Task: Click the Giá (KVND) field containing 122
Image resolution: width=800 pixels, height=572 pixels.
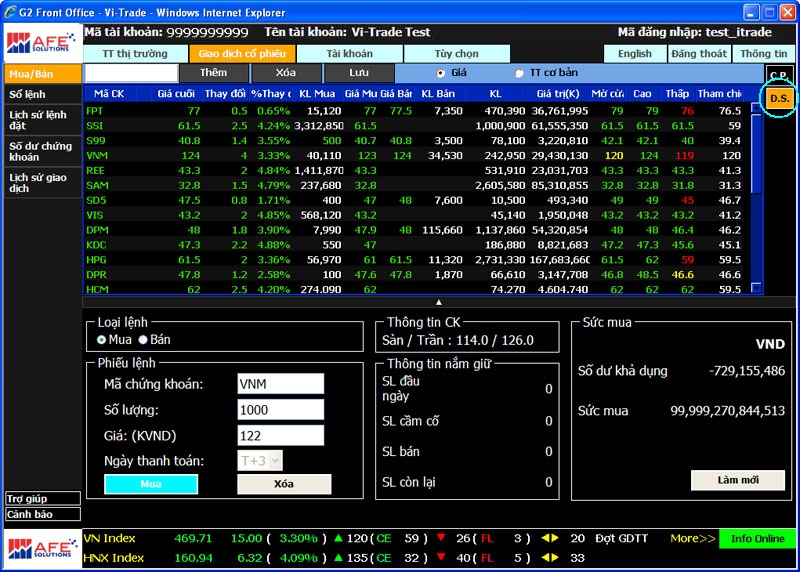Action: (281, 436)
